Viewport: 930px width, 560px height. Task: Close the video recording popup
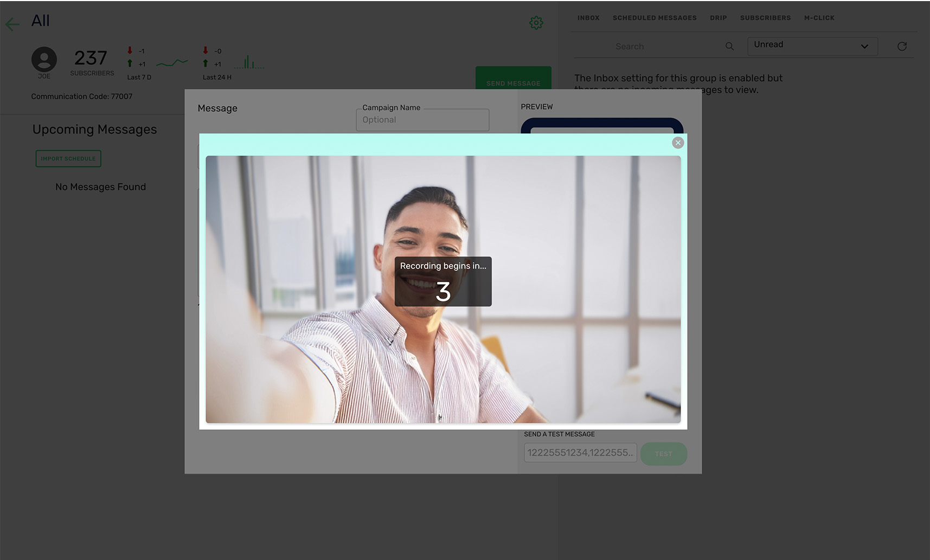coord(678,143)
